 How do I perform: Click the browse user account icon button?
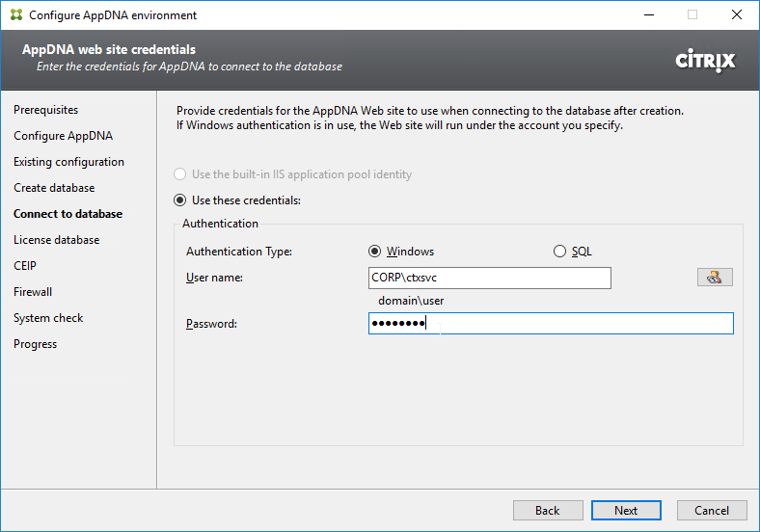click(715, 278)
